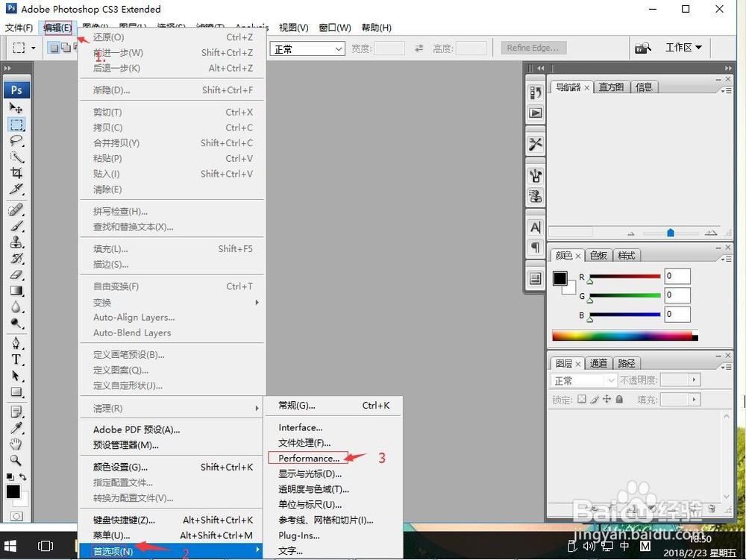This screenshot has width=746, height=560.
Task: Swap foreground and background colors
Action: pos(23,476)
